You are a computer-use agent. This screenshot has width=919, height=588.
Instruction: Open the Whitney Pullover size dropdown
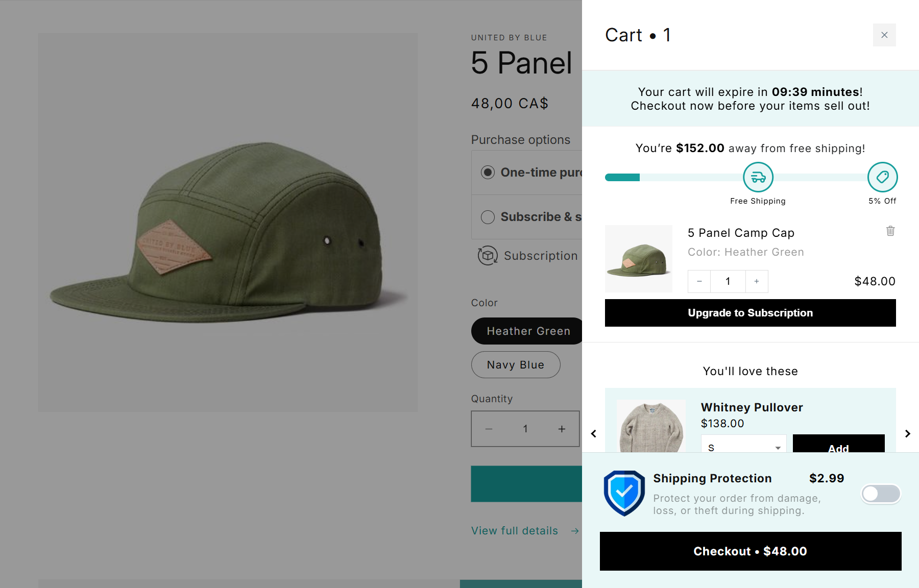click(x=743, y=447)
